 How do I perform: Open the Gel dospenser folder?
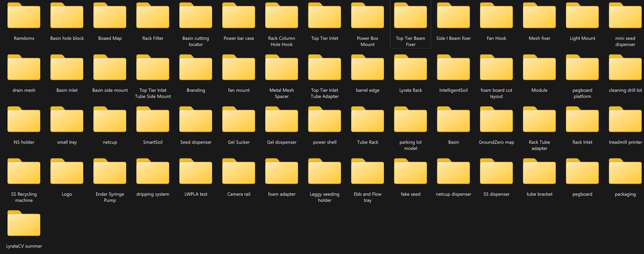282,119
